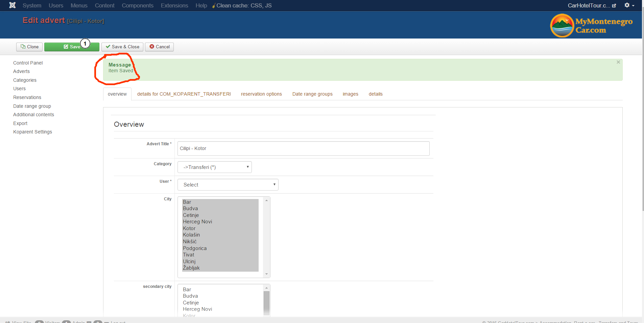
Task: Click the MyMontenegroCar logo
Action: 591,25
